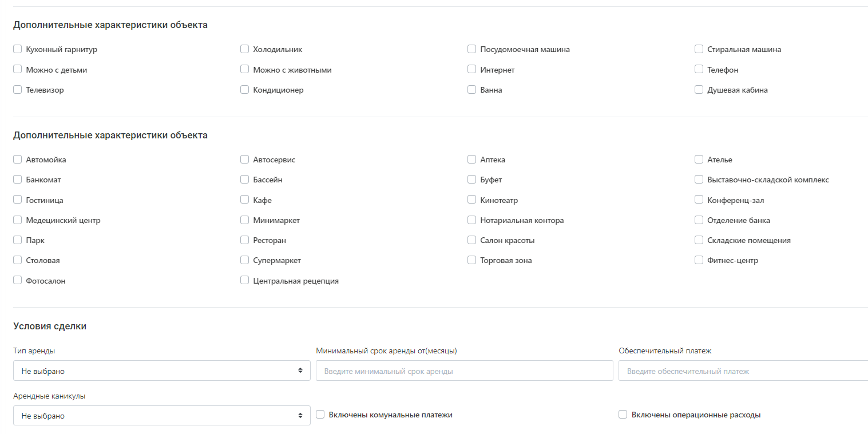This screenshot has height=434, width=868.
Task: Open the Тип аренды dropdown
Action: pyautogui.click(x=162, y=371)
